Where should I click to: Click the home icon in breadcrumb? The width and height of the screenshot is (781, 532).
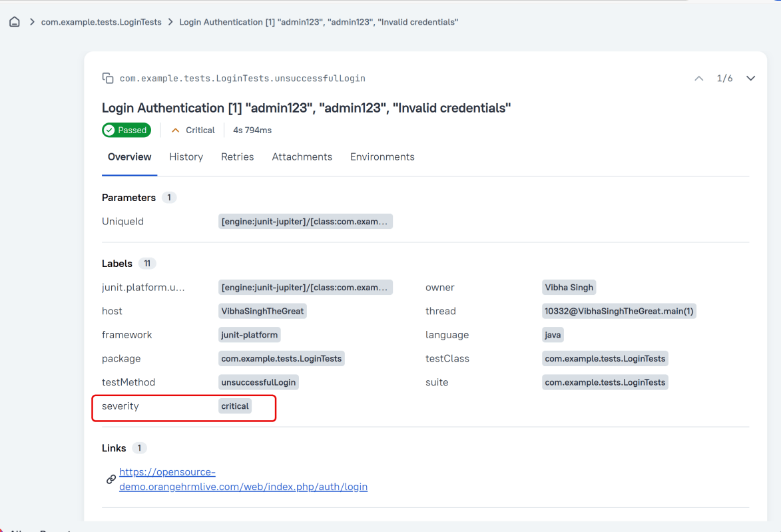(x=15, y=22)
